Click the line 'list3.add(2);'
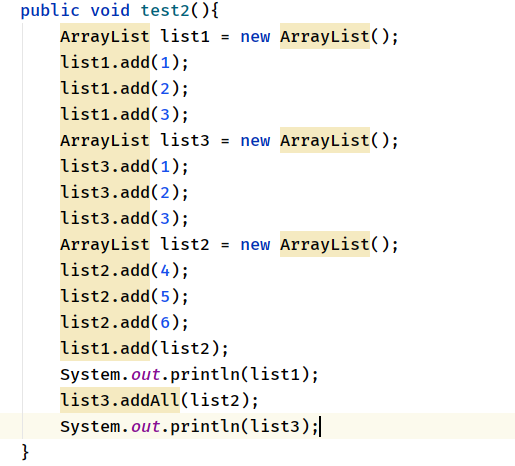This screenshot has width=515, height=466. coord(124,193)
